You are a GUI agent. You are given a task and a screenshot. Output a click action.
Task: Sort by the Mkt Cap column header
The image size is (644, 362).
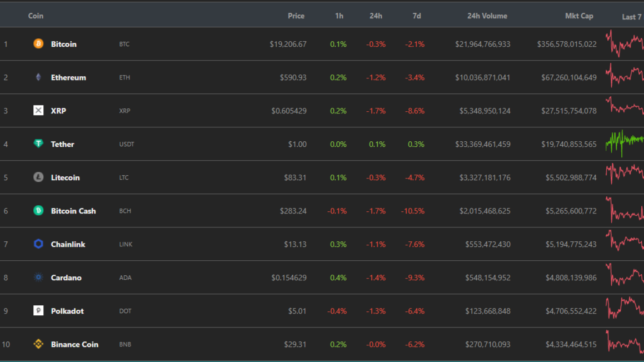tap(579, 16)
